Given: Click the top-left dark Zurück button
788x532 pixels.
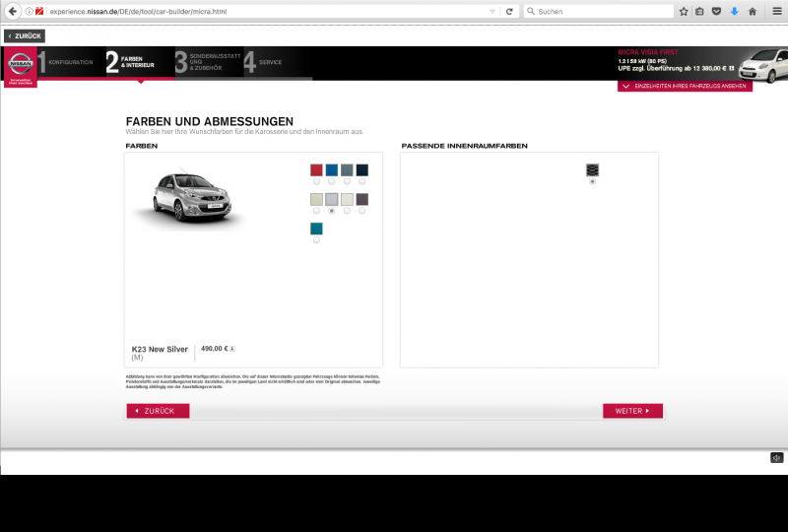Looking at the screenshot, I should 25,35.
